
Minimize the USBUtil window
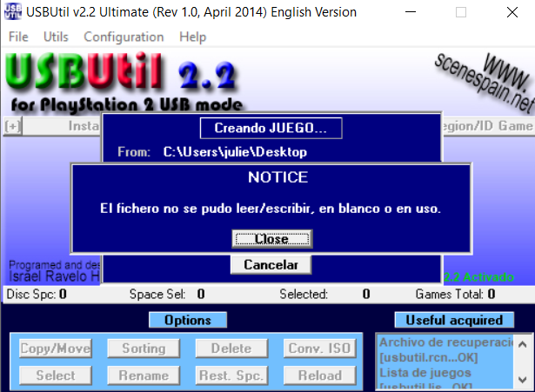coord(411,12)
